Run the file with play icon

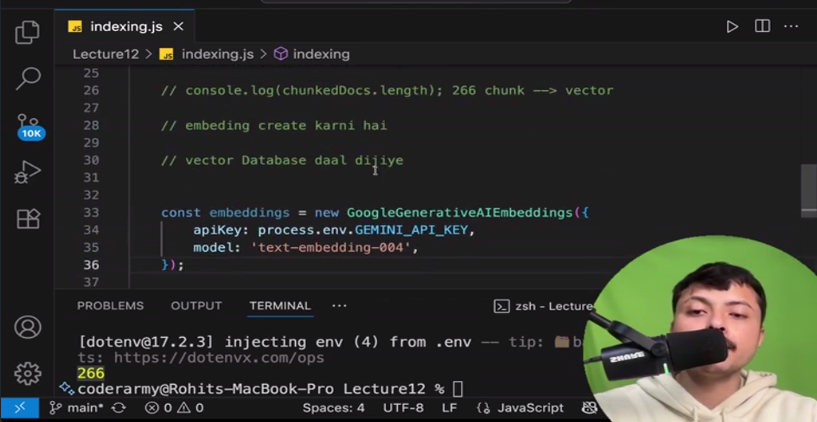[x=732, y=27]
